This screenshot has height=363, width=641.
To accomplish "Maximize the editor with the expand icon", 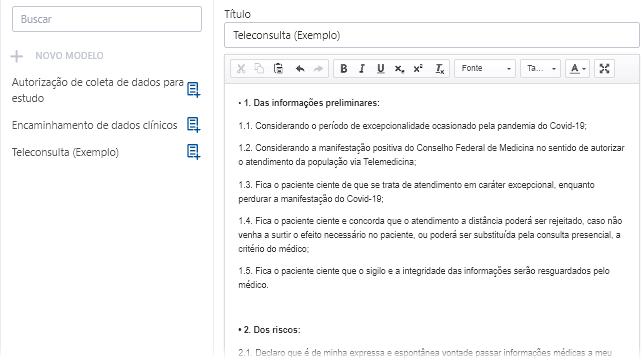I will coord(604,68).
